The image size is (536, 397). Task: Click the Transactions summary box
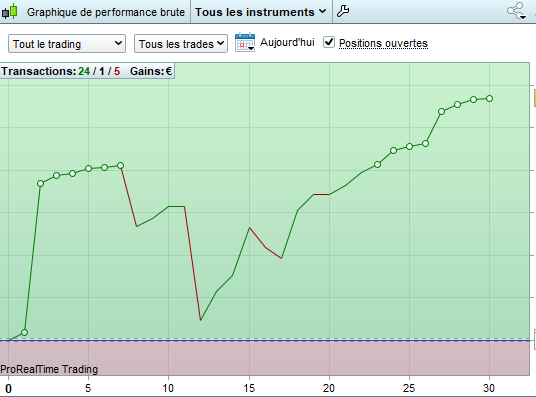click(x=87, y=71)
